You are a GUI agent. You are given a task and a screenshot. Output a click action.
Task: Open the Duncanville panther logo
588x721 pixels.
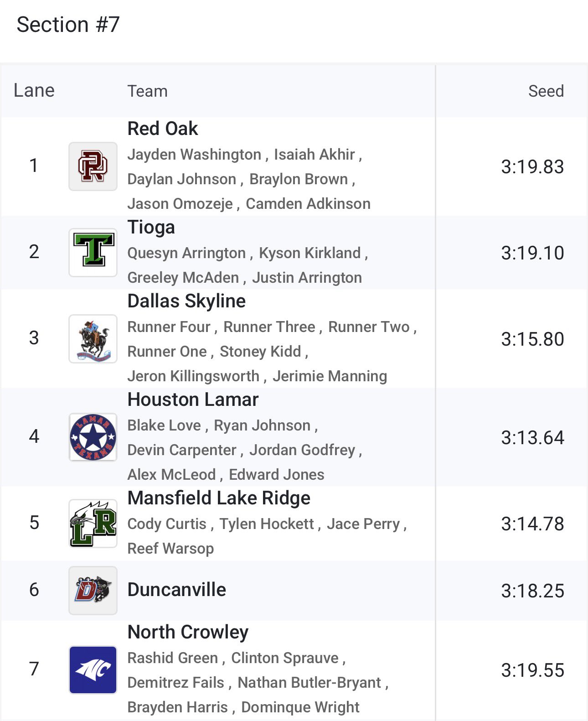[x=93, y=591]
